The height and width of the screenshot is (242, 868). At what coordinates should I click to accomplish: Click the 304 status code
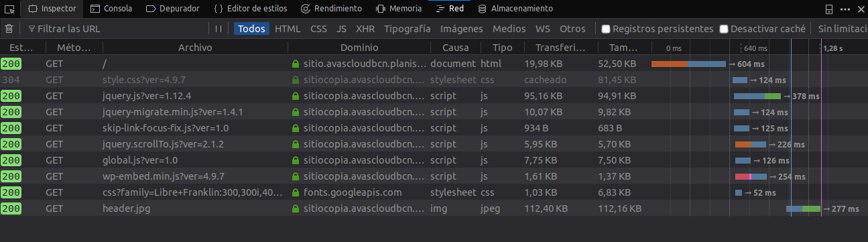point(10,80)
